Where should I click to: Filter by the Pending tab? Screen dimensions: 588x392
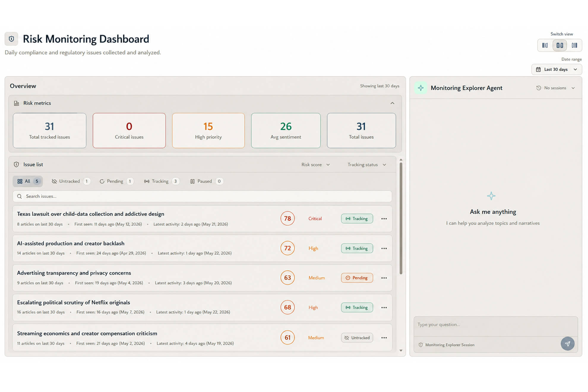[116, 181]
